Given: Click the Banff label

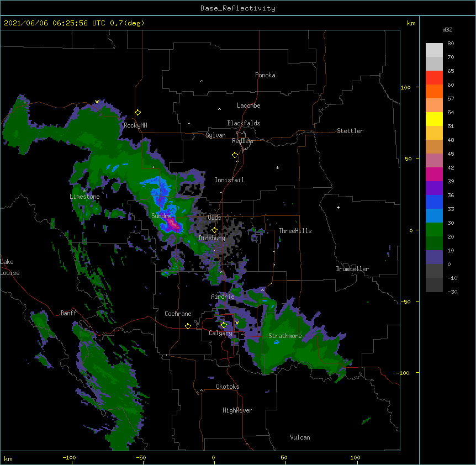Looking at the screenshot, I should click(x=68, y=313).
